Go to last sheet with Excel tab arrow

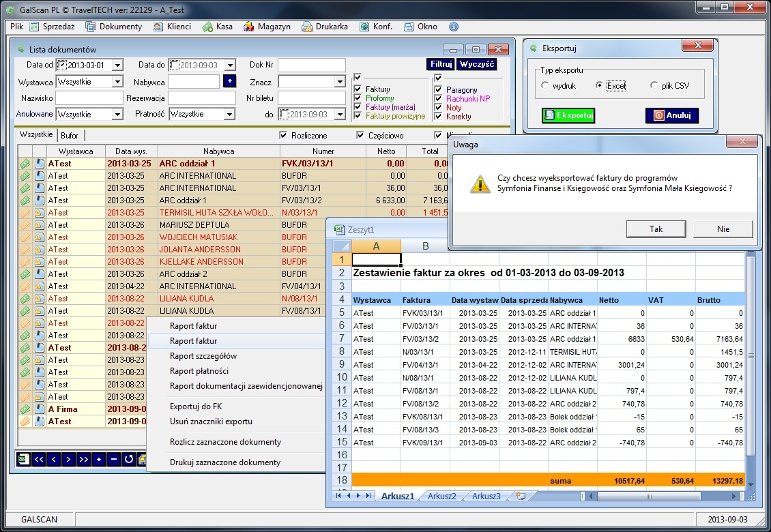pyautogui.click(x=368, y=496)
